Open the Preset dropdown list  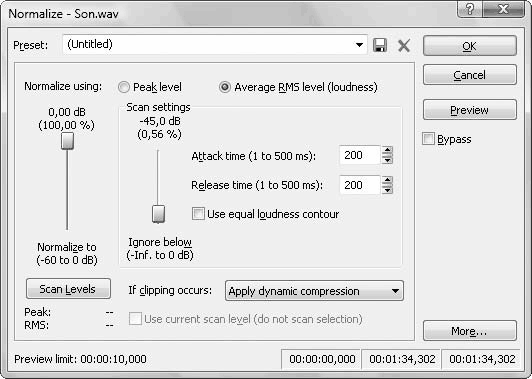(x=359, y=44)
